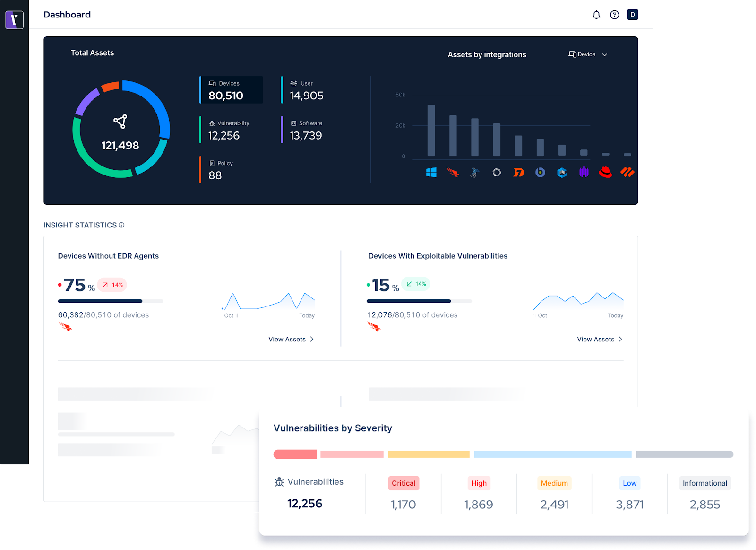Screen dimensions: 756x550
Task: Open the notifications bell icon
Action: (x=596, y=15)
